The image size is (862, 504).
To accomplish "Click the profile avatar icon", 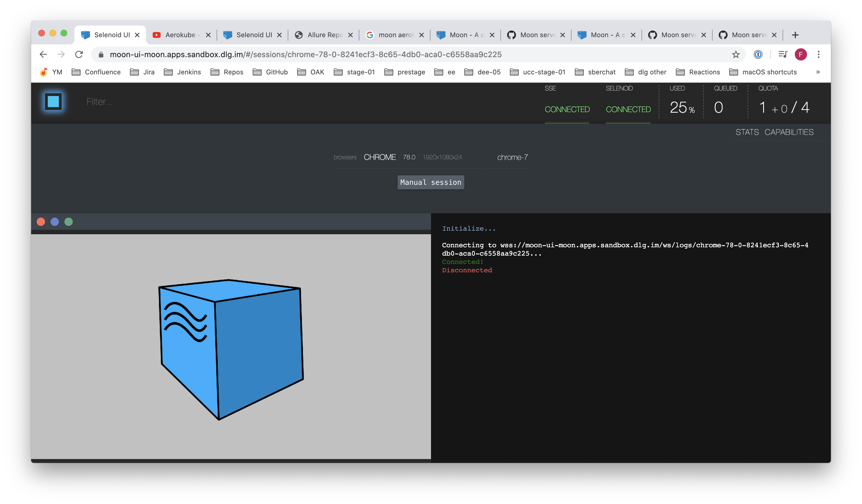I will 801,54.
